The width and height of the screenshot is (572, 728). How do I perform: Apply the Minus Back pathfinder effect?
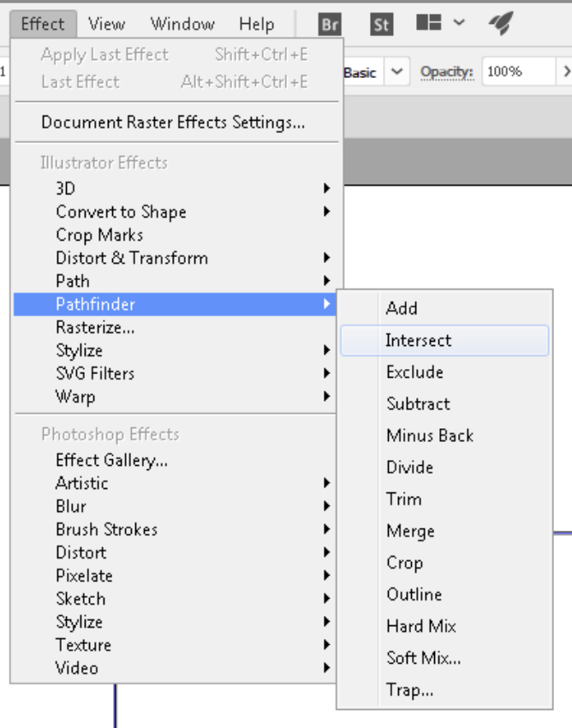pyautogui.click(x=429, y=435)
